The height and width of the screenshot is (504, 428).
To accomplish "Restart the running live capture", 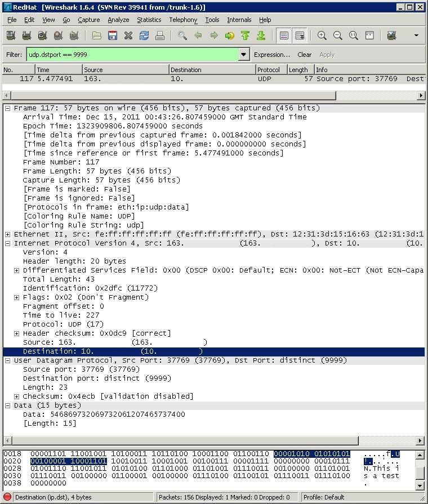I will click(x=74, y=35).
